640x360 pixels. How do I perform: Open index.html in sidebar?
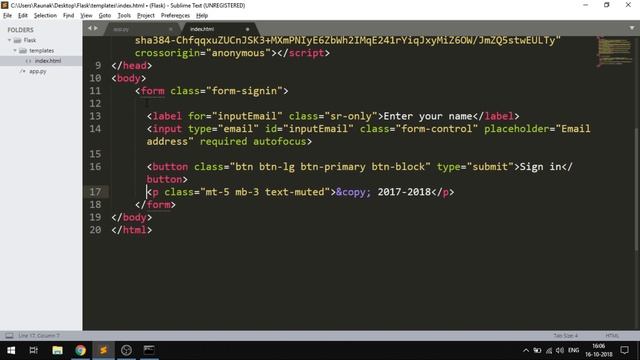[48, 61]
